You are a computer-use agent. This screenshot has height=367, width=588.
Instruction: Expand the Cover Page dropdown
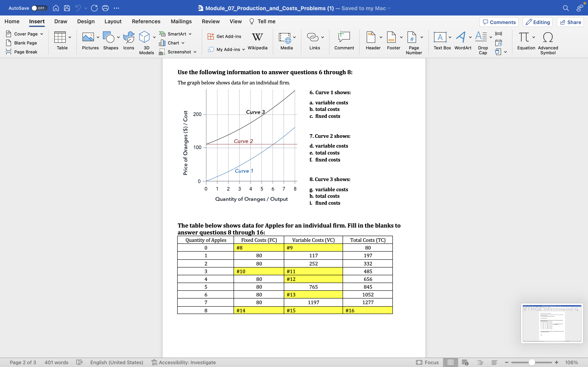pos(42,34)
